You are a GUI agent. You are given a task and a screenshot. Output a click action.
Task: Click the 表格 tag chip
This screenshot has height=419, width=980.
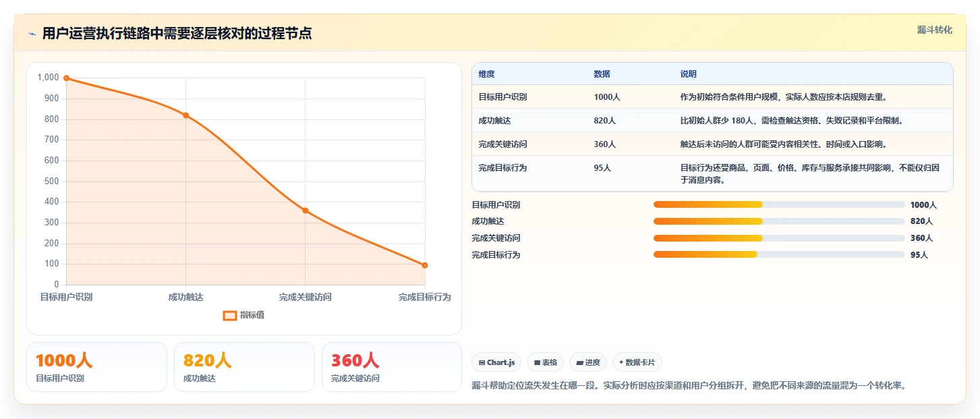pos(545,362)
